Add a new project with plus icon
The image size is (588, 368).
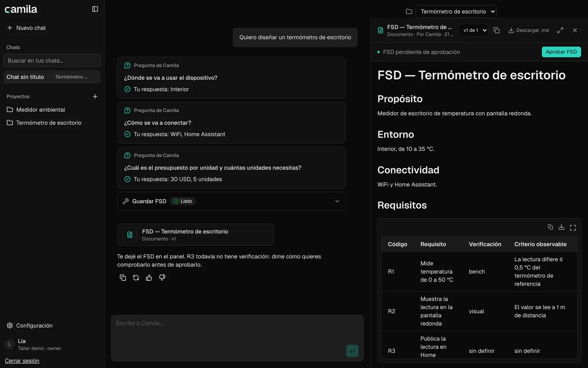point(95,96)
